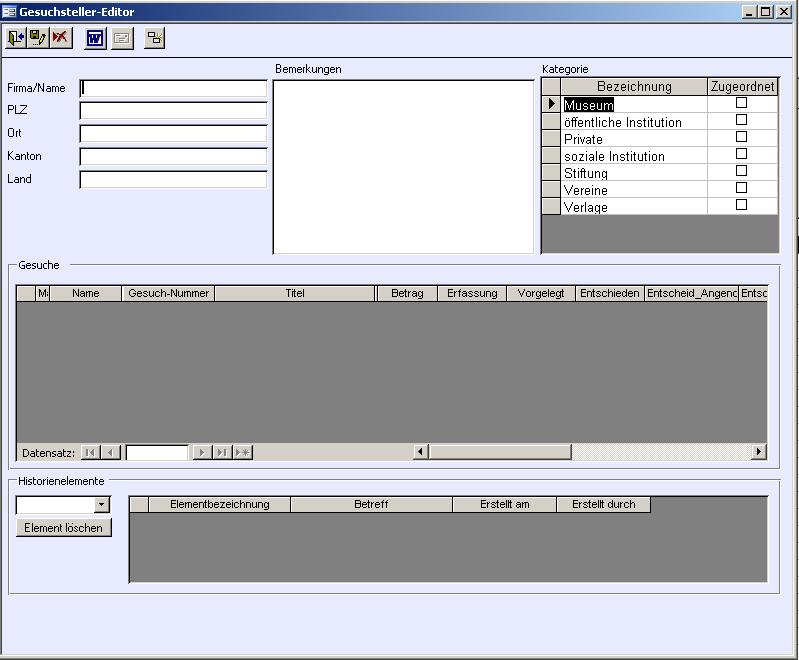Click inside the Bemerkungen text area
Image resolution: width=799 pixels, height=660 pixels.
coord(404,166)
